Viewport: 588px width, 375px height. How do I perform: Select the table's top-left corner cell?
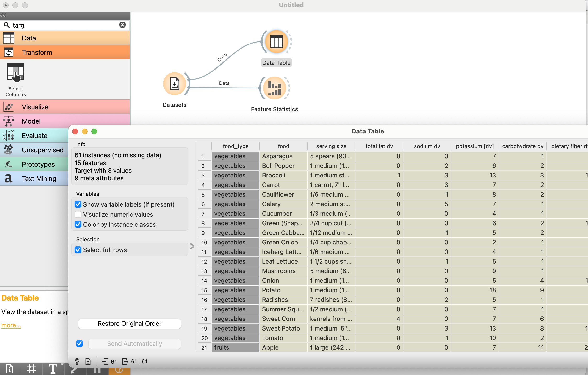pos(204,146)
